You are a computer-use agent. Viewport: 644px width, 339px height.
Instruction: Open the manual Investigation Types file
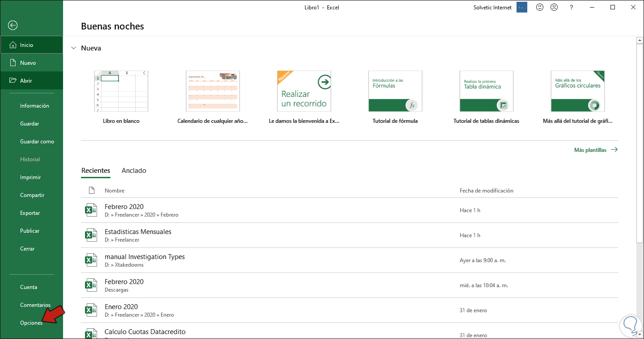pos(144,257)
